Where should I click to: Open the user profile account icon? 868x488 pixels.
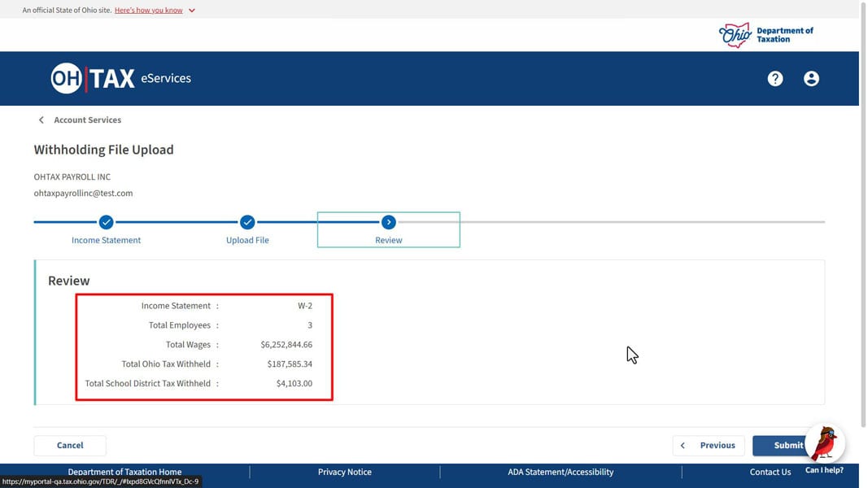[x=811, y=78]
